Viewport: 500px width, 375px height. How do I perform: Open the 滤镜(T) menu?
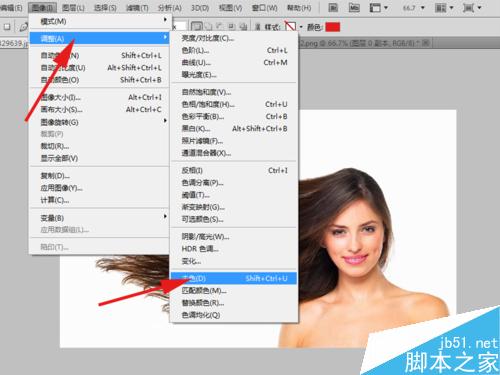point(137,8)
